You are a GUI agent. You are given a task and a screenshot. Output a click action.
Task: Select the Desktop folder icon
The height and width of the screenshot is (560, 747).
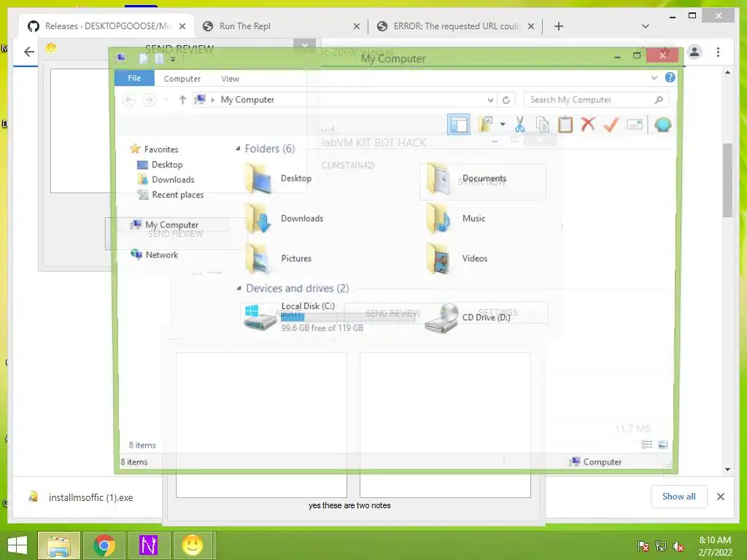coord(259,179)
